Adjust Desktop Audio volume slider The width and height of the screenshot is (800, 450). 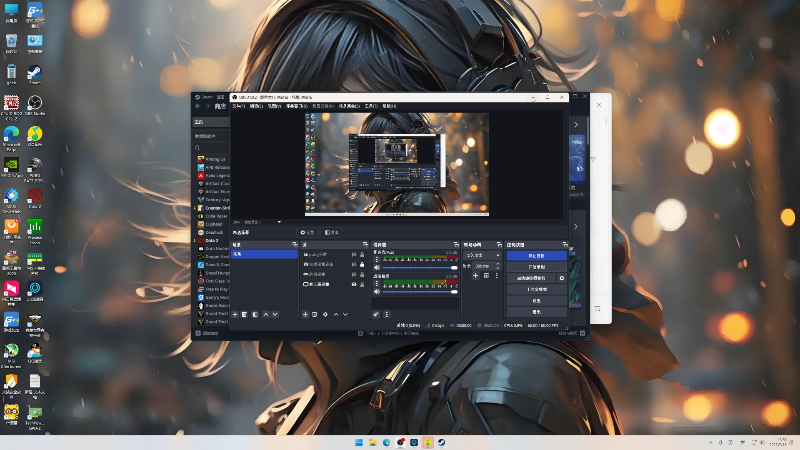tap(420, 291)
